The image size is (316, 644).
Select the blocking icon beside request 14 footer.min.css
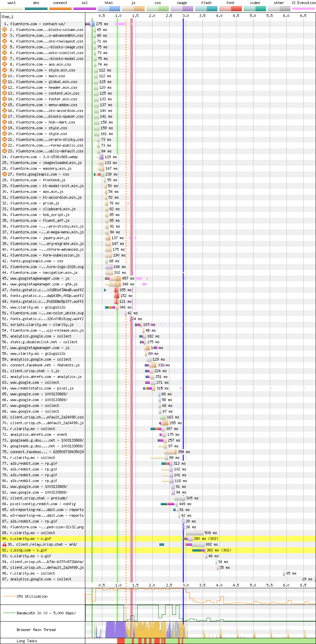(x=5, y=99)
